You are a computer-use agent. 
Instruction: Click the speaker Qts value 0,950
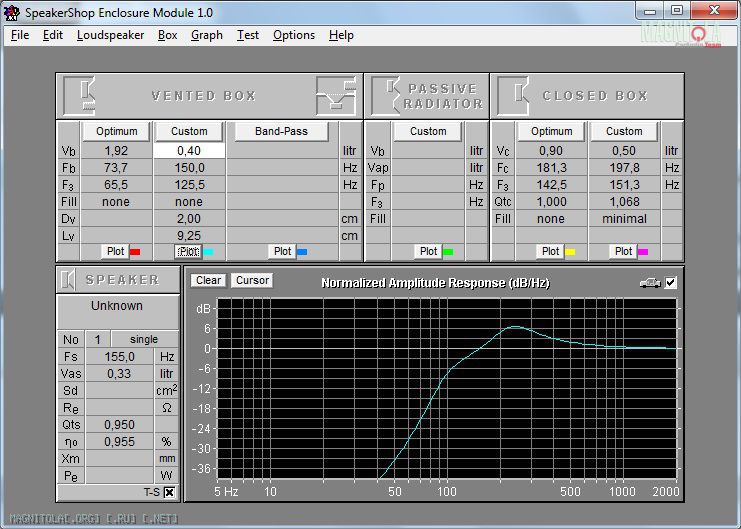[119, 425]
